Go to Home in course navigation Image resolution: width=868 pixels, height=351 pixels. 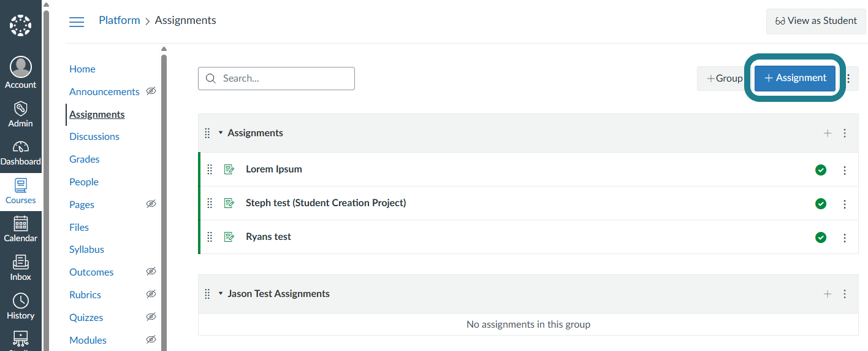82,69
